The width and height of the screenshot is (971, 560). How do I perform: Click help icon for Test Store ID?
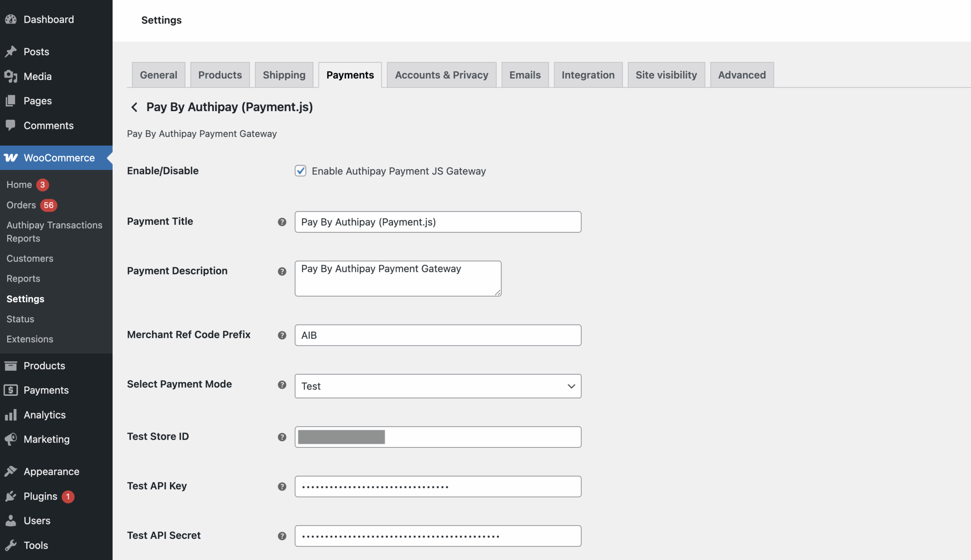pos(282,437)
